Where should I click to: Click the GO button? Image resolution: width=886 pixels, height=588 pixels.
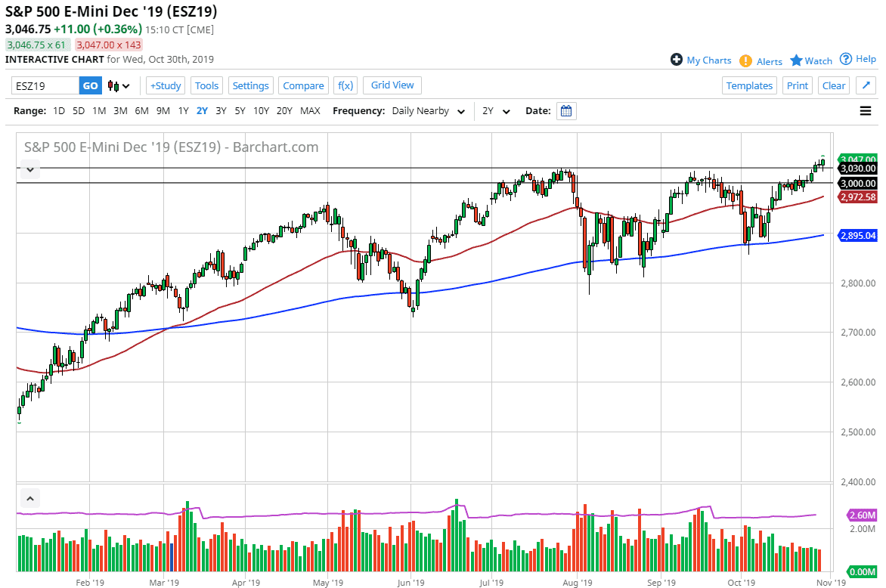pyautogui.click(x=89, y=85)
